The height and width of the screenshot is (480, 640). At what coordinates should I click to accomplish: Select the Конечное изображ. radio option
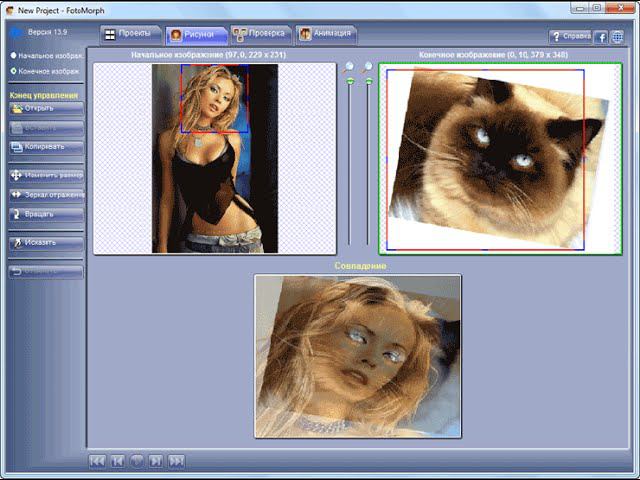point(13,71)
